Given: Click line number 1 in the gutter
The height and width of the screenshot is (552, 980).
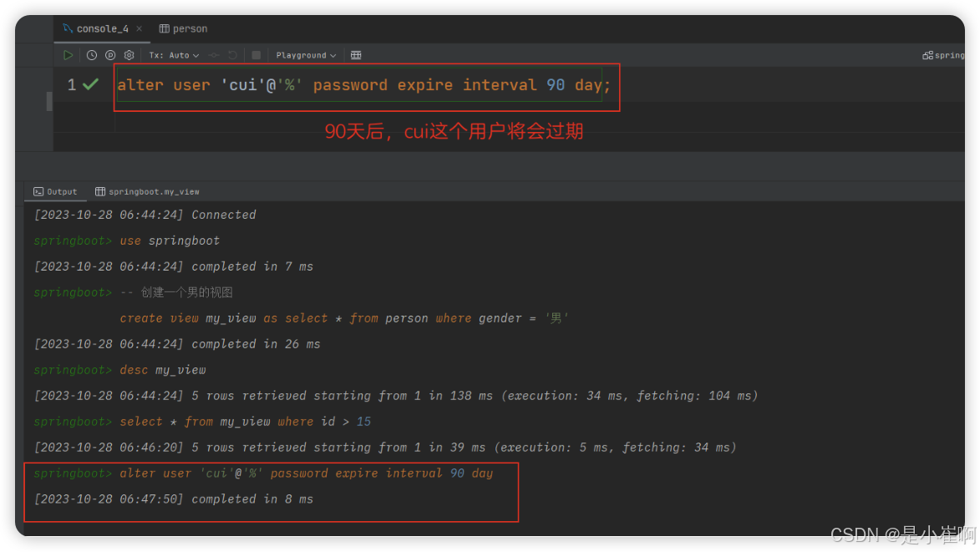Looking at the screenshot, I should (x=72, y=85).
